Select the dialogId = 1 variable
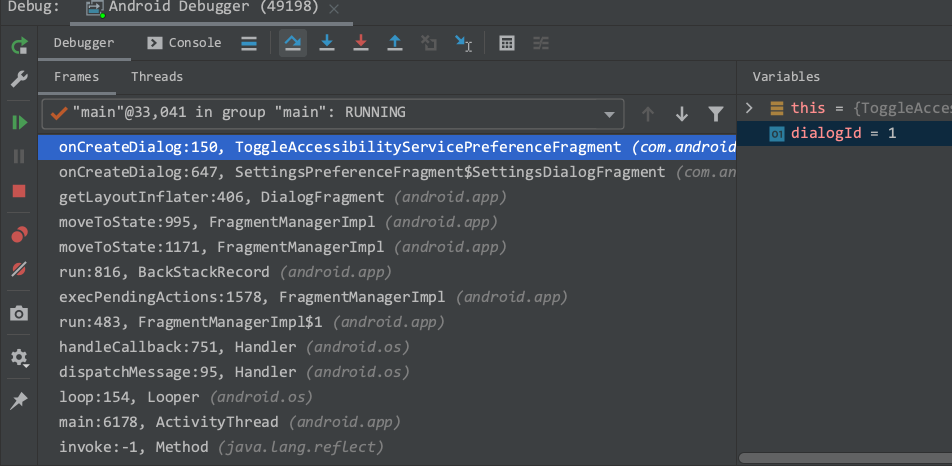Image resolution: width=952 pixels, height=466 pixels. pos(845,133)
